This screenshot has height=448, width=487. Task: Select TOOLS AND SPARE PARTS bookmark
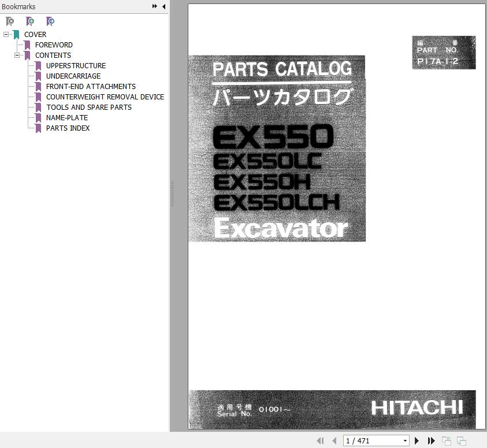(89, 108)
